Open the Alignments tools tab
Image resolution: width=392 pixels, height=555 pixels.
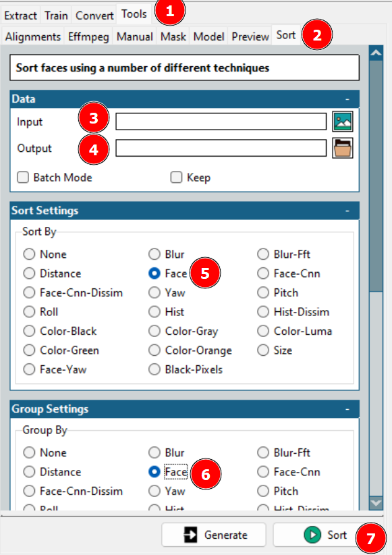click(33, 36)
